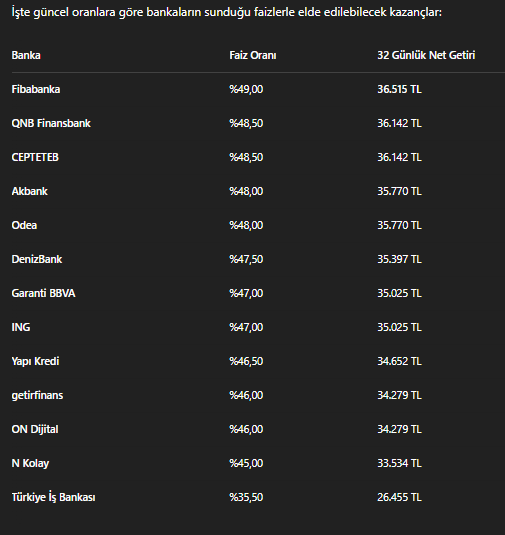
Task: Click Türkiye İş Bankası entry
Action: click(x=54, y=497)
